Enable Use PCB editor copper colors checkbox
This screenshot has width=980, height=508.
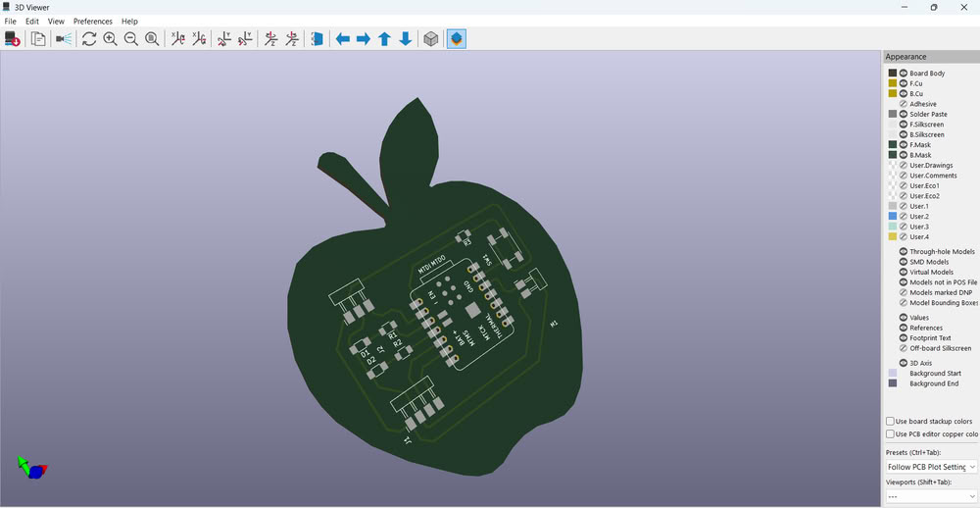point(890,433)
